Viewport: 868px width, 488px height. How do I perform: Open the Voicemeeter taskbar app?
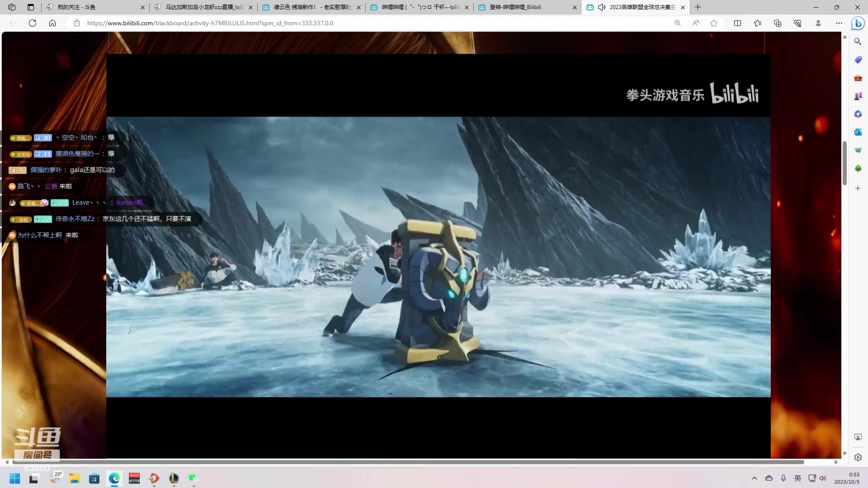(134, 479)
